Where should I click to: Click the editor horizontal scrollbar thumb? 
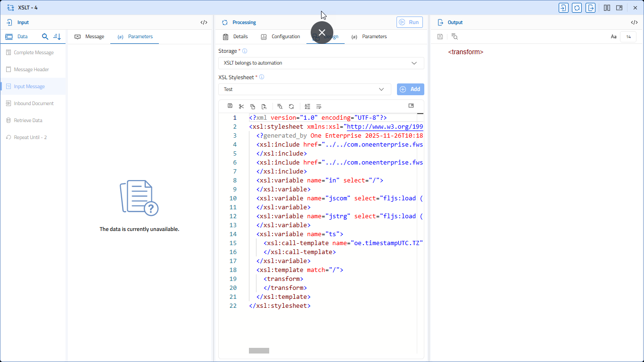tap(259, 351)
